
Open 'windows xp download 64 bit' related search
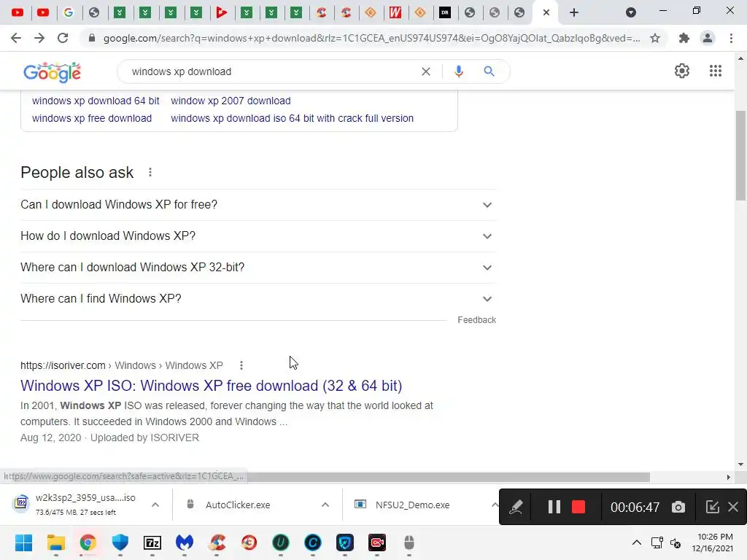point(96,101)
